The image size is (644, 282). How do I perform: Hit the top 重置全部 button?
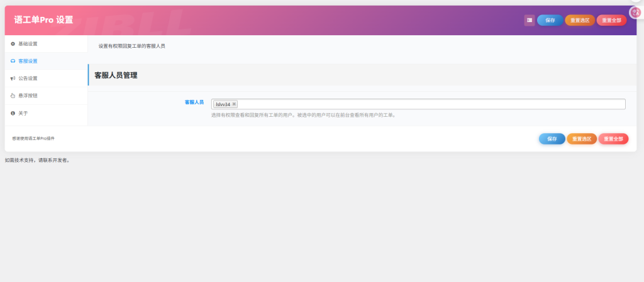611,20
